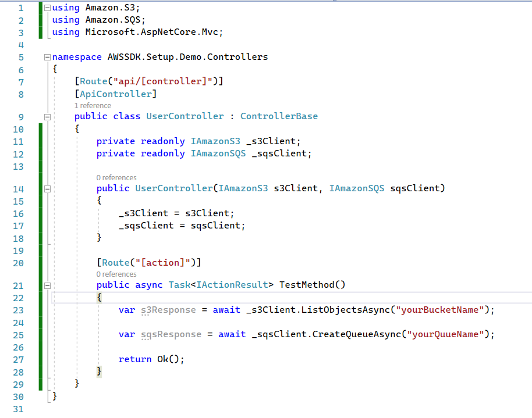Click the ApiController attribute
This screenshot has width=532, height=418.
pyautogui.click(x=115, y=93)
